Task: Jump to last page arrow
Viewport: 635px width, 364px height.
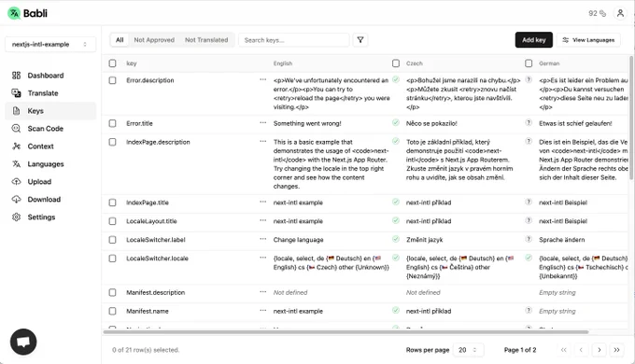Action: click(616, 350)
